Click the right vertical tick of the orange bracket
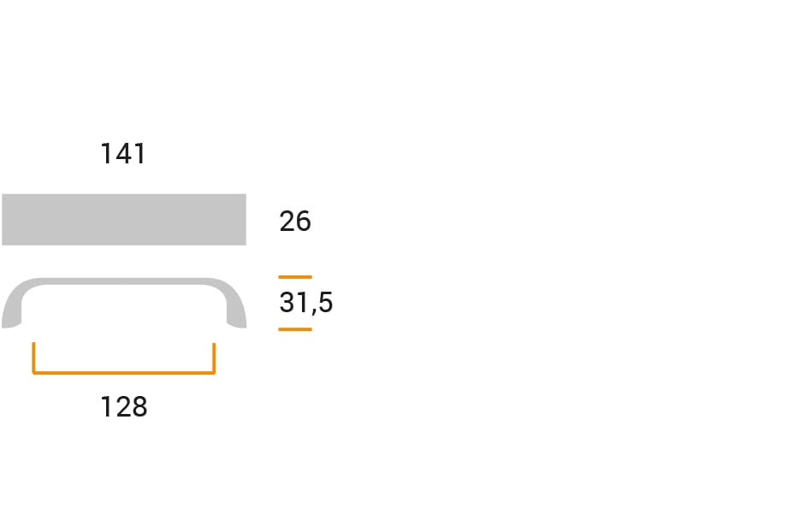799x532 pixels. coord(214,357)
